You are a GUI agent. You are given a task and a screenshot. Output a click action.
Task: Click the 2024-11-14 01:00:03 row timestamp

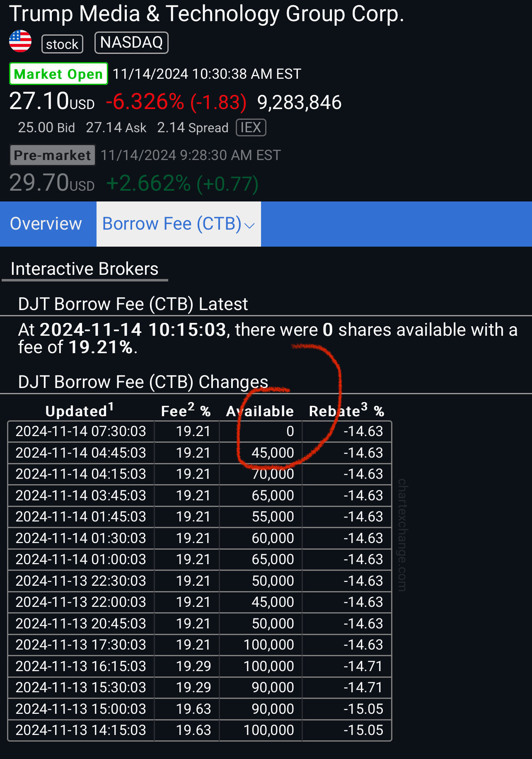81,559
